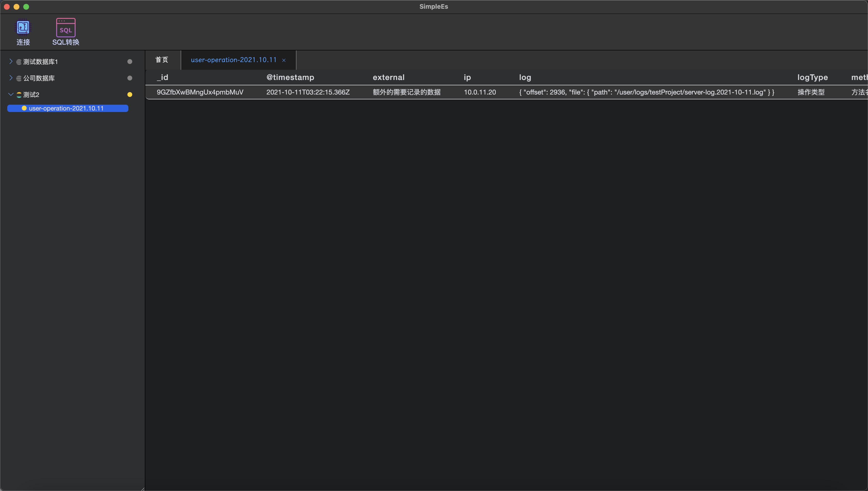Select the 操作类型 logType cell
Viewport: 868px width, 491px height.
(x=811, y=92)
